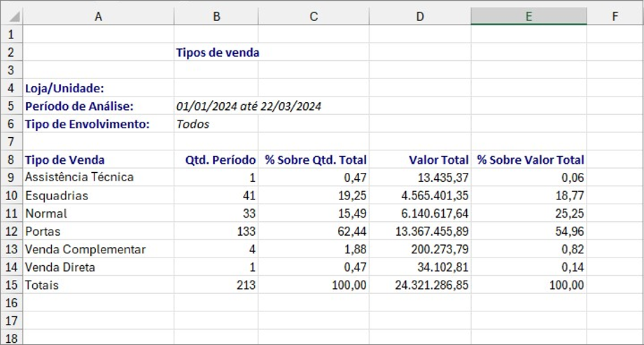Click the highlighted column E header
The image size is (644, 345).
528,16
